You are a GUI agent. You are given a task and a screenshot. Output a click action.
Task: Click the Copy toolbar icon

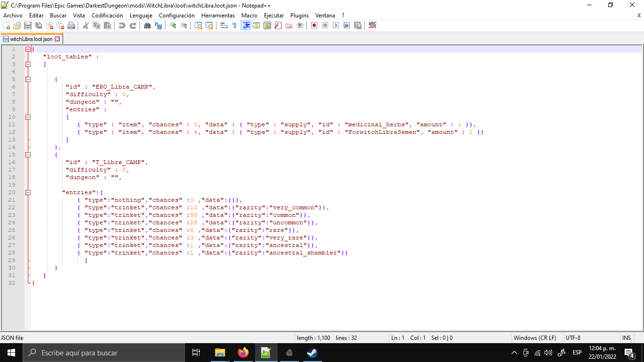pyautogui.click(x=97, y=25)
